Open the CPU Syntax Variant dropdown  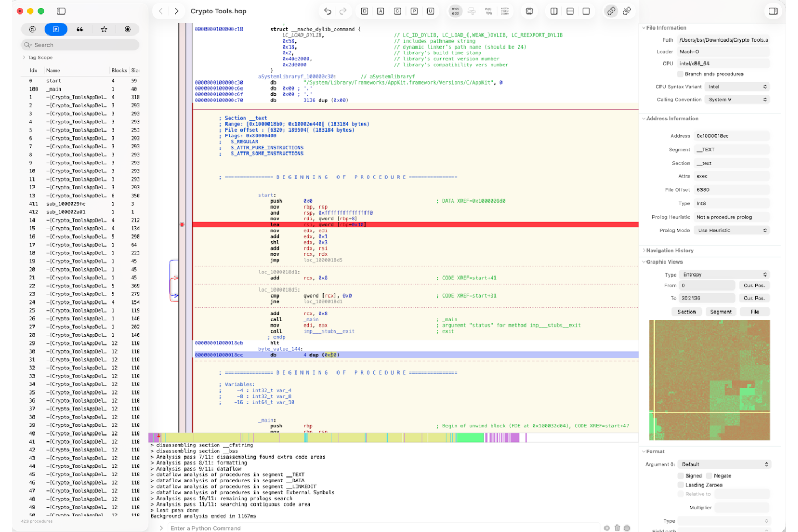click(x=737, y=86)
